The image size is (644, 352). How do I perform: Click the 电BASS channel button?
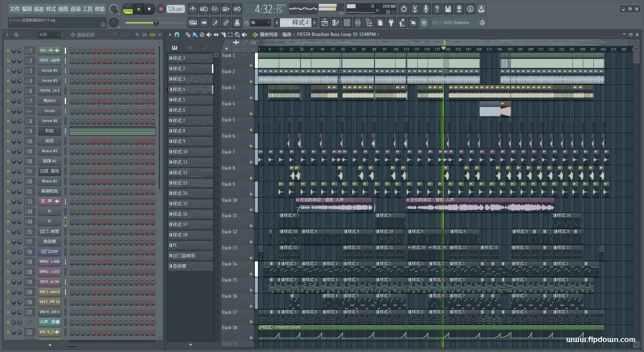pyautogui.click(x=49, y=101)
